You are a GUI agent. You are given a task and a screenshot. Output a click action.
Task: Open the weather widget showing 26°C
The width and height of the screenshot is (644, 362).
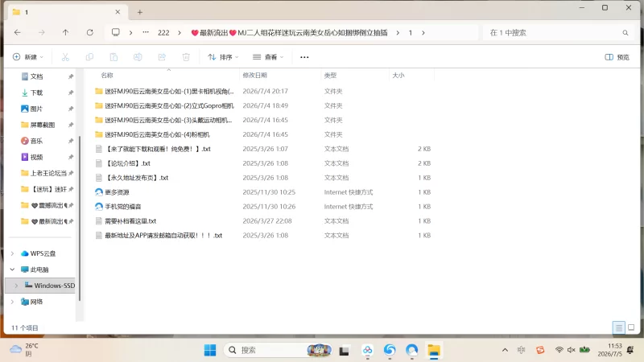coord(24,350)
